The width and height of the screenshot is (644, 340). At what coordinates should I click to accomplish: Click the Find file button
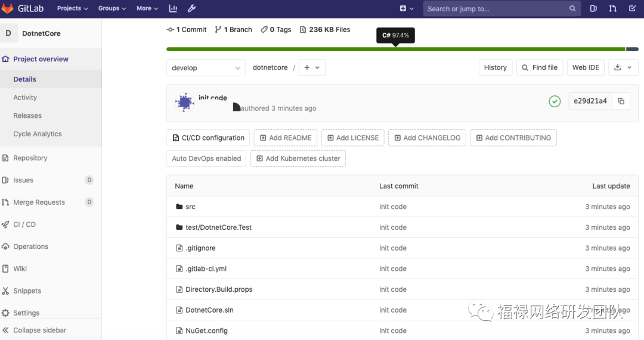pos(540,68)
